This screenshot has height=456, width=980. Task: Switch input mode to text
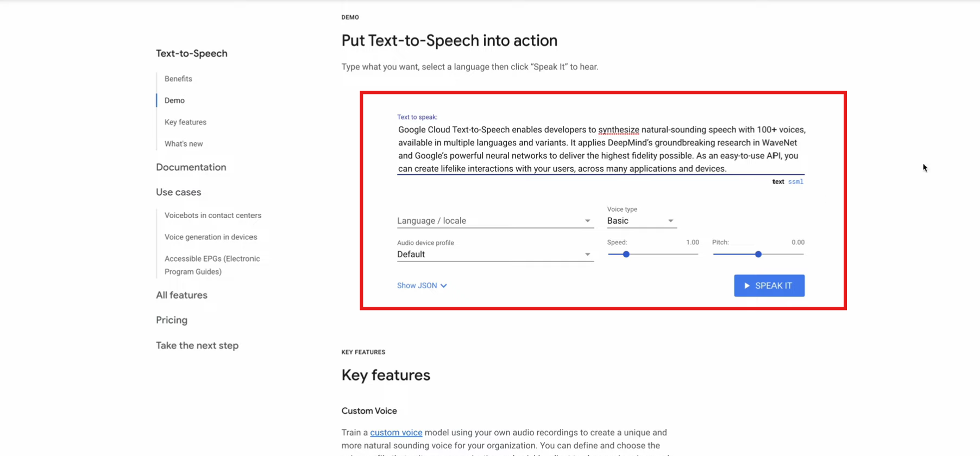(x=778, y=182)
